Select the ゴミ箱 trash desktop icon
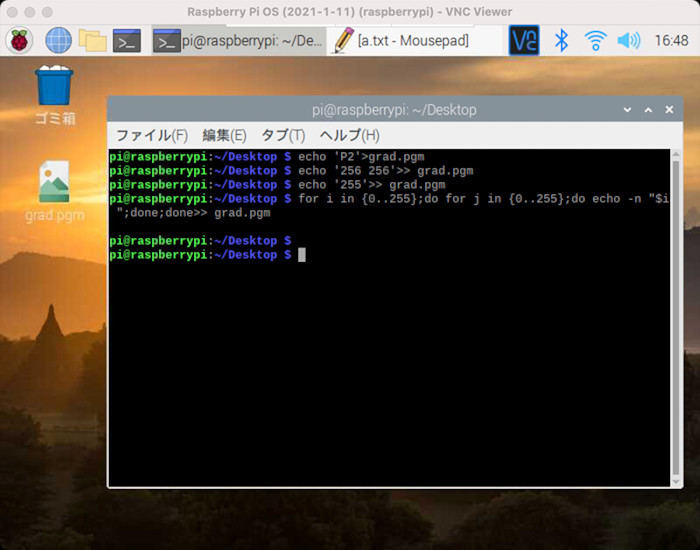 click(54, 95)
